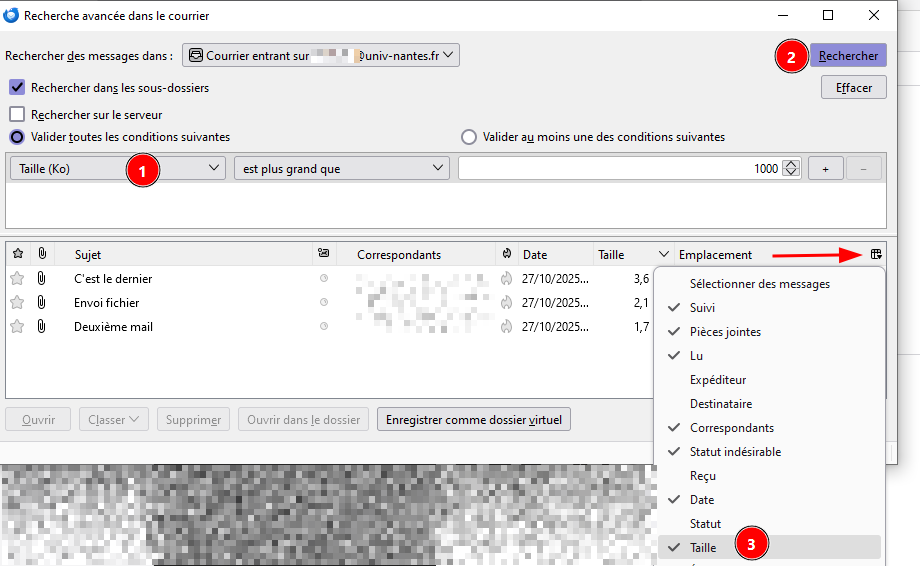Click 'Enregistrer comme dossier virtuel'
The width and height of the screenshot is (920, 566).
[x=473, y=420]
